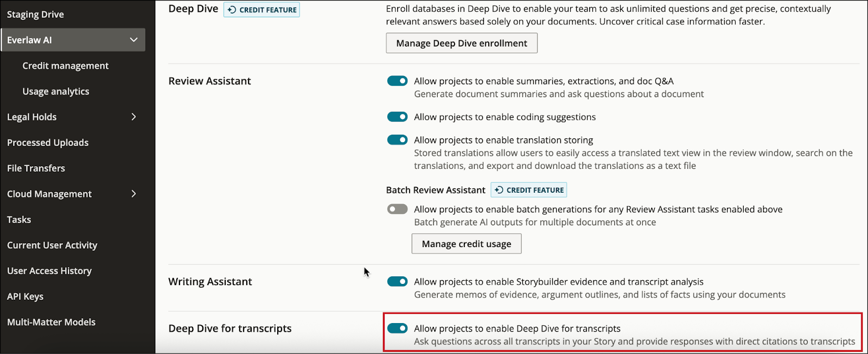
Task: Disable summaries, extractions, and doc Q&A
Action: (397, 80)
